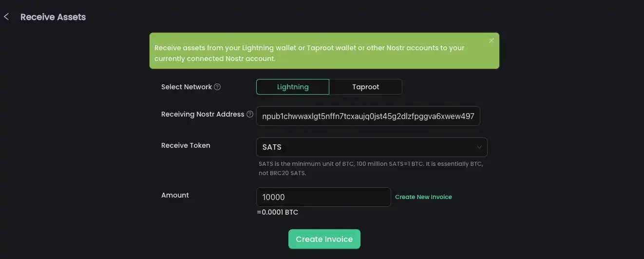
Task: Expand the chevron in the token selector
Action: 479,147
